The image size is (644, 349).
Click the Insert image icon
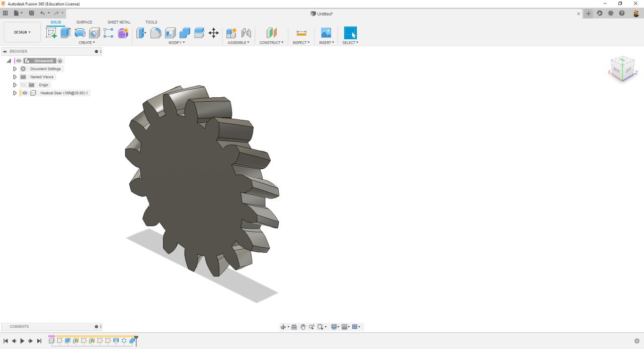[x=326, y=33]
